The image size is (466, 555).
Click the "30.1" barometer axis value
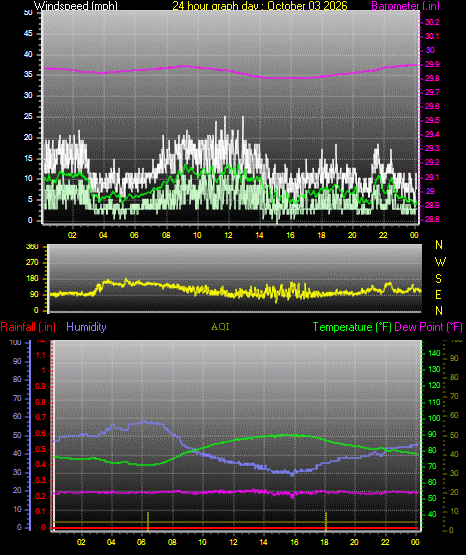click(432, 36)
